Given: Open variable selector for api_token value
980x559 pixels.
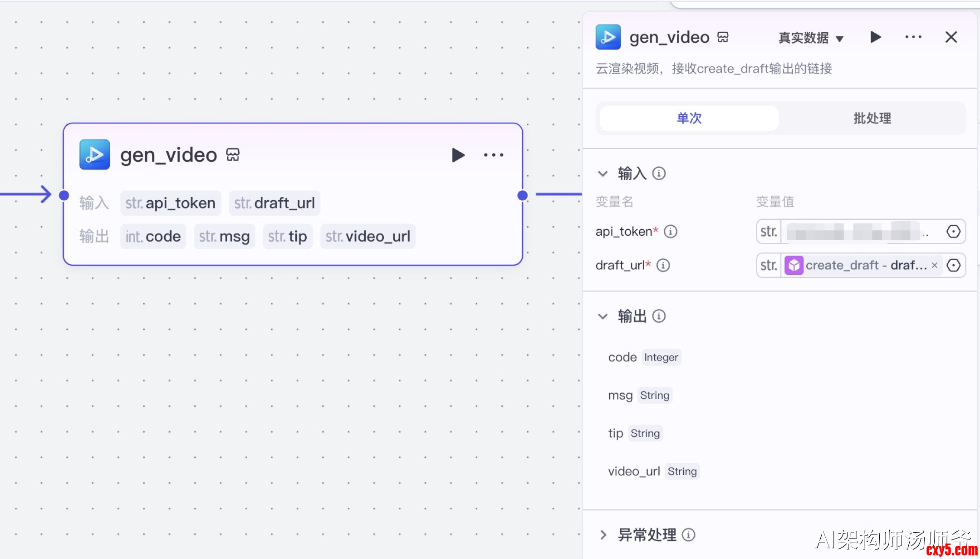Looking at the screenshot, I should tap(953, 232).
